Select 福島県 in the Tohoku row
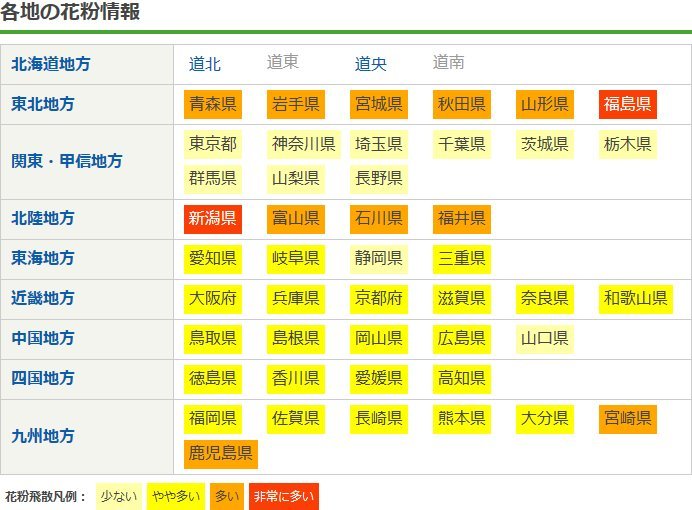Image resolution: width=692 pixels, height=510 pixels. [x=628, y=104]
